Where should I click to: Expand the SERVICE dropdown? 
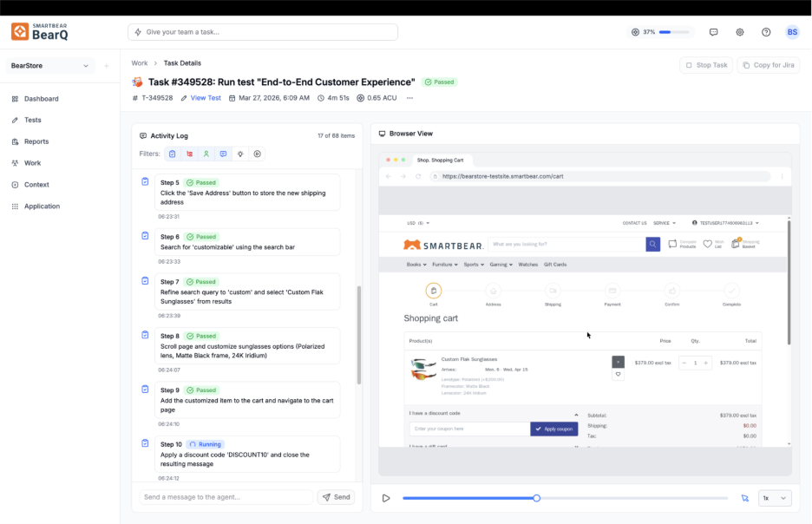pos(665,223)
